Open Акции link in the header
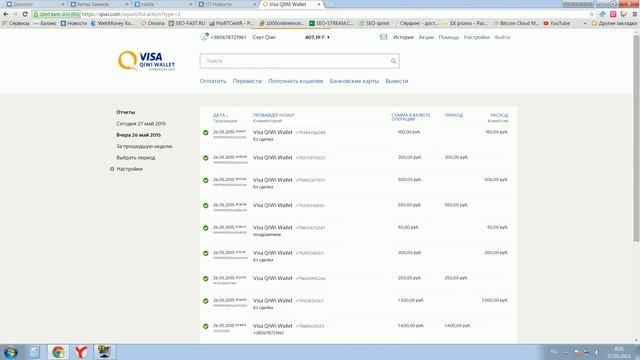 pyautogui.click(x=426, y=37)
